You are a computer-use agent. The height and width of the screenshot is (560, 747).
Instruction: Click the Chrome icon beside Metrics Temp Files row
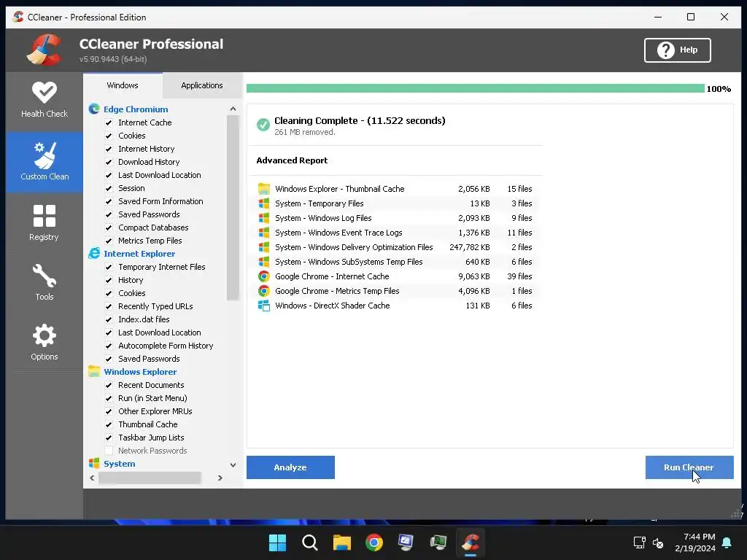[x=264, y=291]
